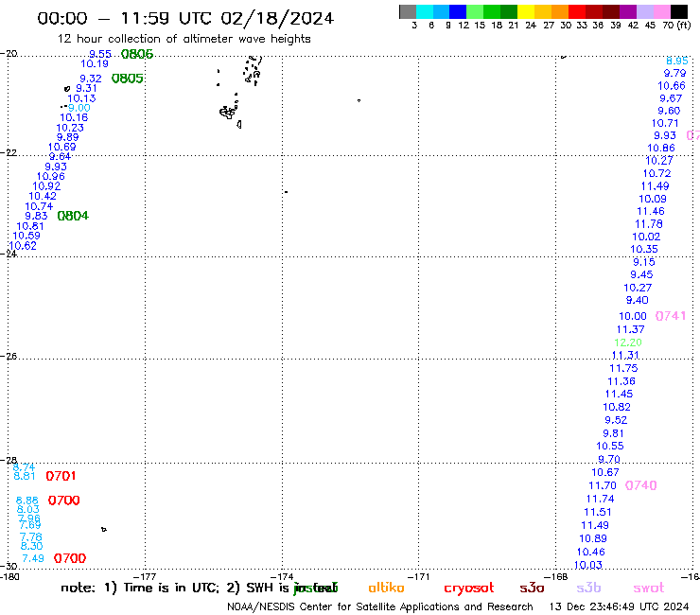Viewport: 700px width, 615px height.
Task: Click the wave height value 9.52
Action: coord(616,420)
